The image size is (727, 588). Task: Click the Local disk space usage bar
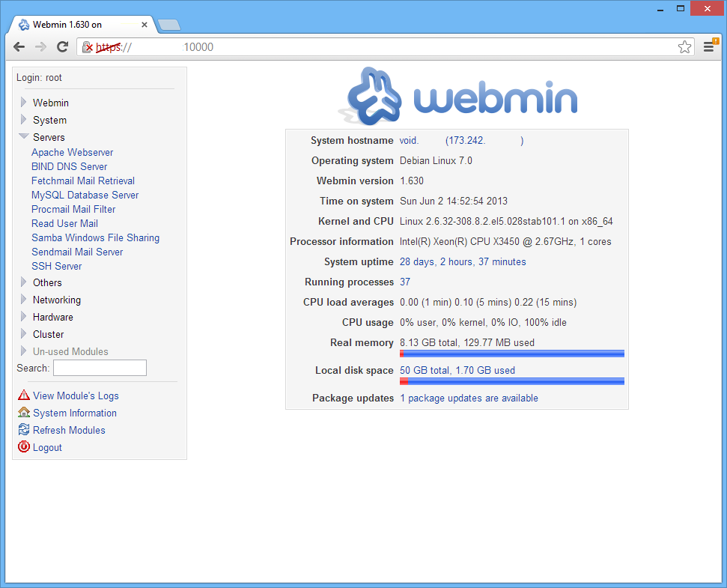coord(512,381)
